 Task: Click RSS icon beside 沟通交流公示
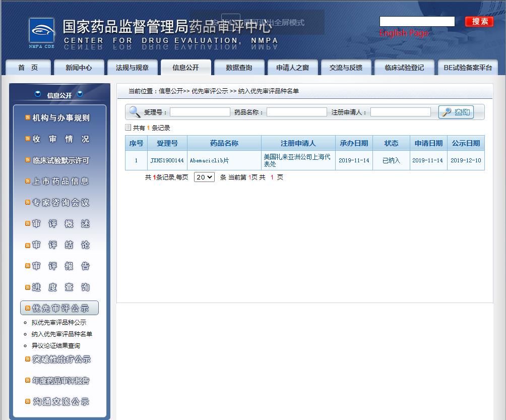pyautogui.click(x=28, y=402)
